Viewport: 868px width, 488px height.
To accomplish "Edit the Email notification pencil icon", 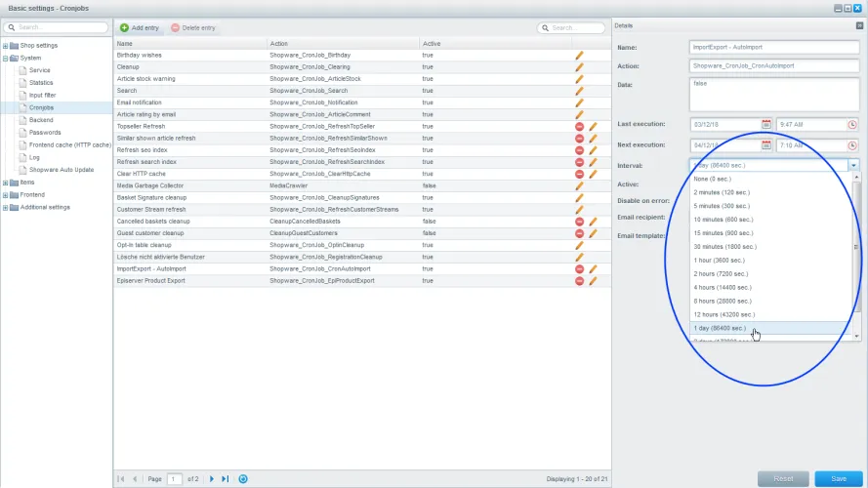I will [579, 102].
